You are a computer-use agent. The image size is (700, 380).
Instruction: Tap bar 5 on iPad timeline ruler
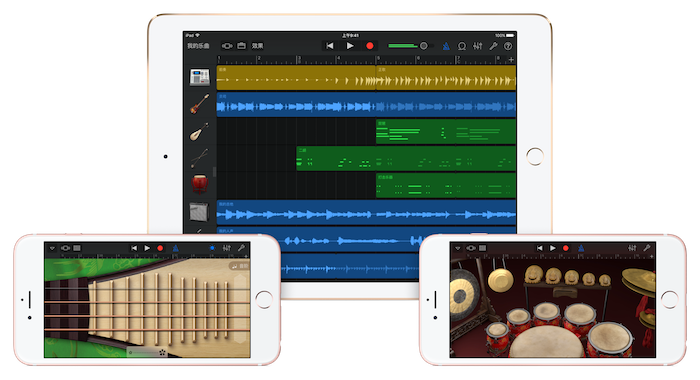pos(379,59)
